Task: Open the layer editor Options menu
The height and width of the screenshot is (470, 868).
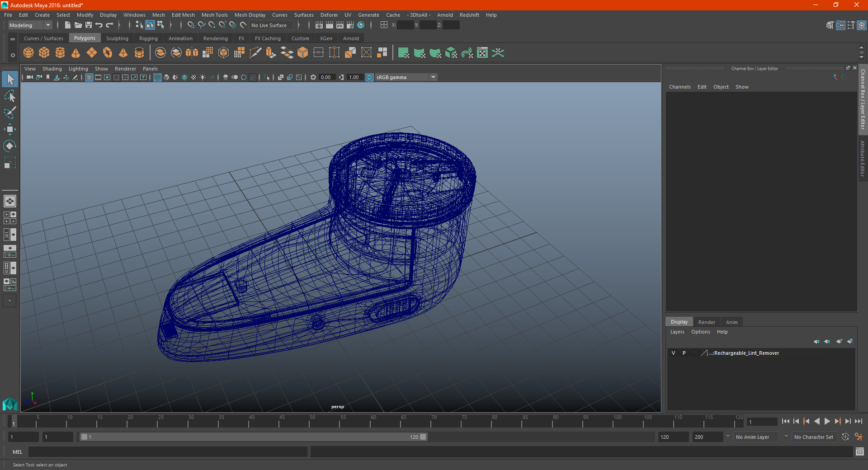Action: 700,332
